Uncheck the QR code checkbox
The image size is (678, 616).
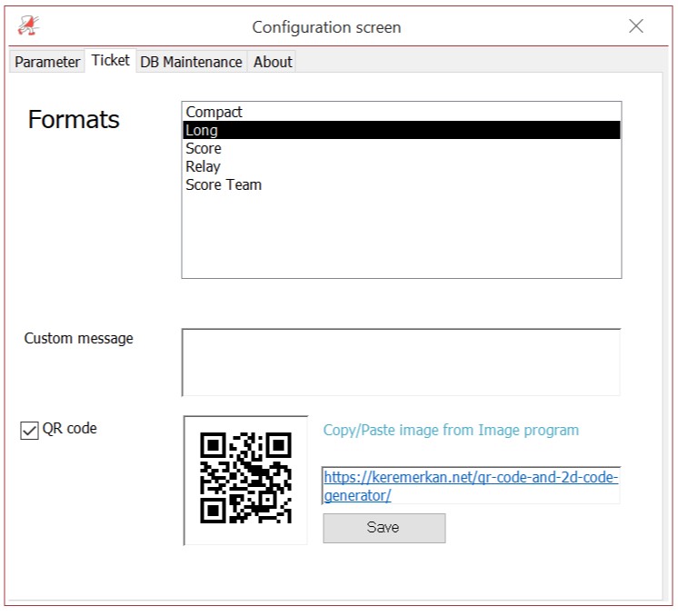[29, 431]
